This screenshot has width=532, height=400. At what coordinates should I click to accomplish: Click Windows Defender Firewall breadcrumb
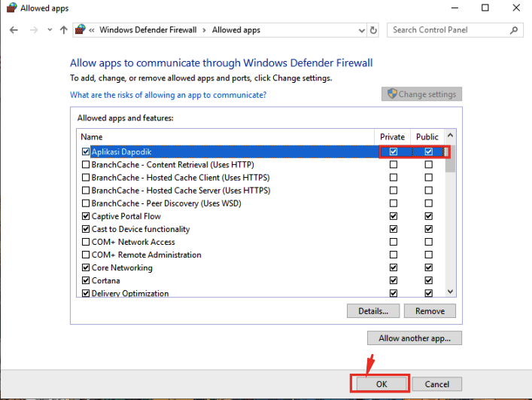148,30
